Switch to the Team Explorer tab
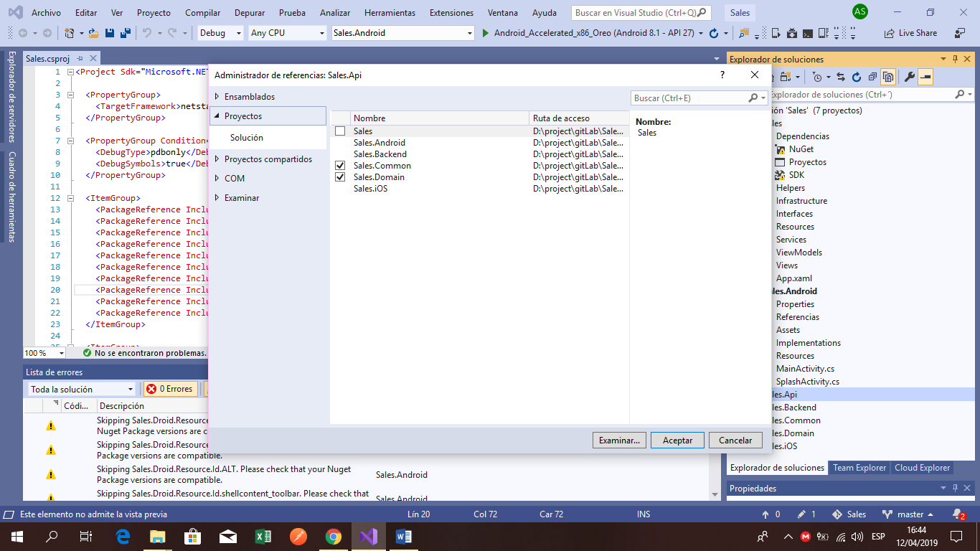Screen dimensions: 980x551 click(859, 468)
